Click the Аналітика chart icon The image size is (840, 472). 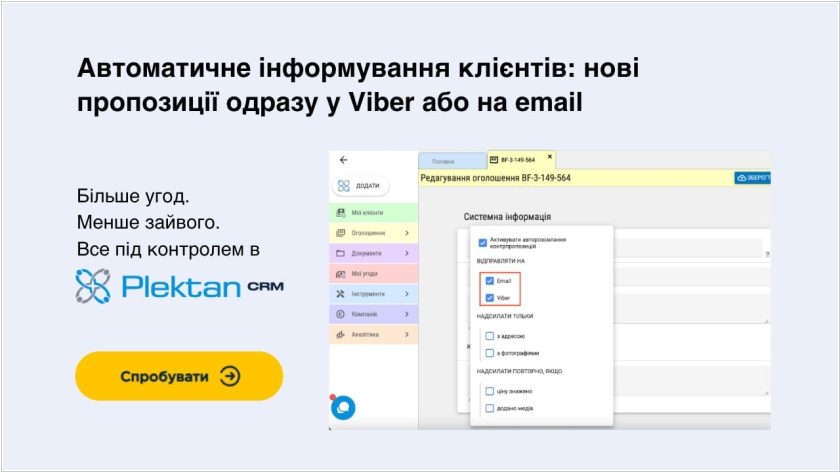coord(340,334)
